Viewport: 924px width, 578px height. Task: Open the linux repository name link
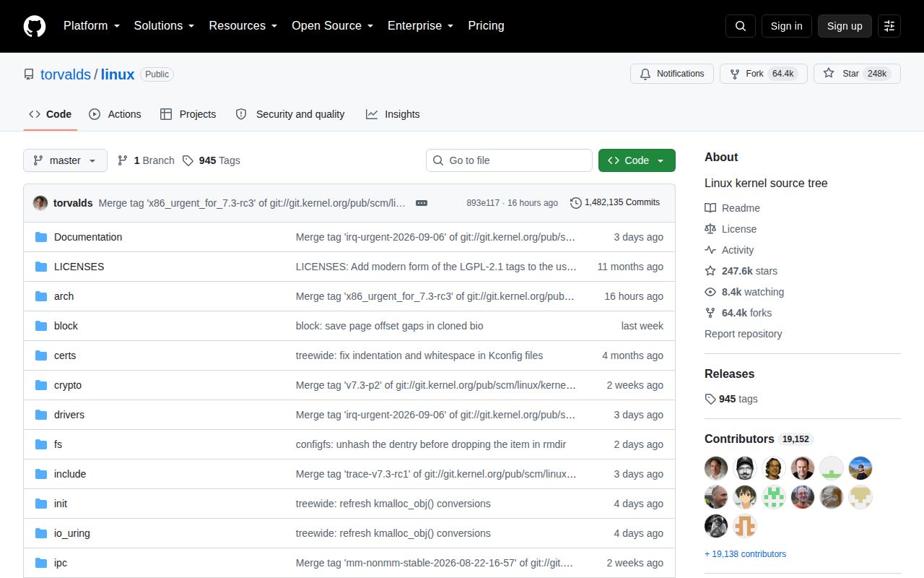(118, 74)
